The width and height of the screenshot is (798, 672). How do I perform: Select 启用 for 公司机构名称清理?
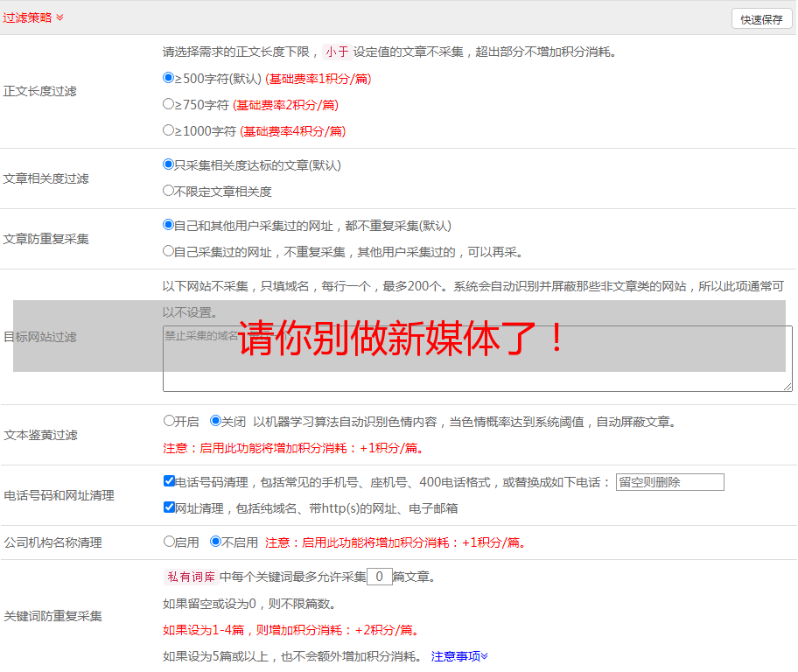coord(170,542)
